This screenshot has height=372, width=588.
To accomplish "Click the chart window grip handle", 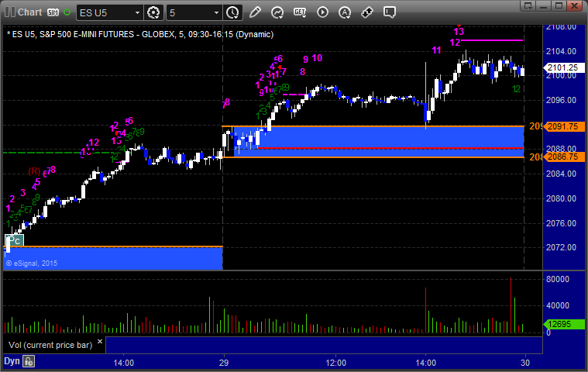I will tap(10, 12).
